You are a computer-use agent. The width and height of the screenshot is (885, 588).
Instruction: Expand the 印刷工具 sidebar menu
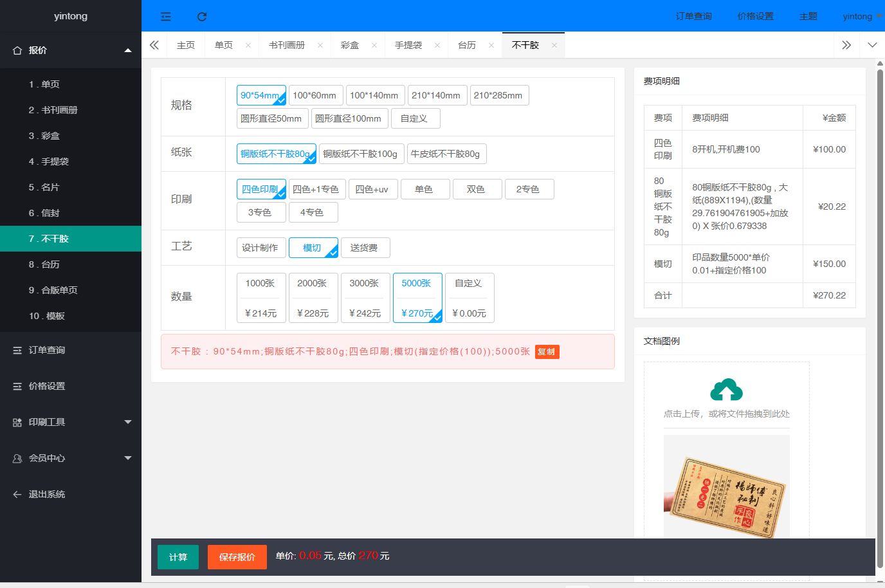[x=128, y=422]
